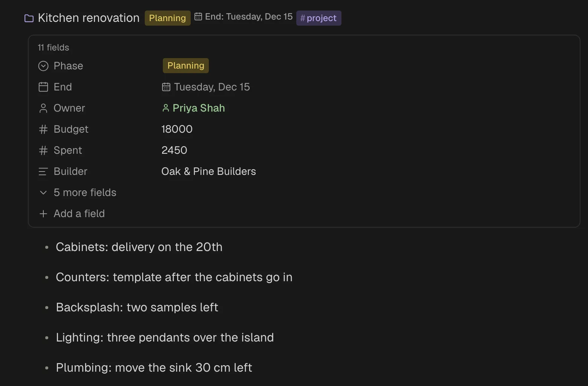Open the Tuesday, Dec 15 date picker value
588x386 pixels.
point(206,87)
